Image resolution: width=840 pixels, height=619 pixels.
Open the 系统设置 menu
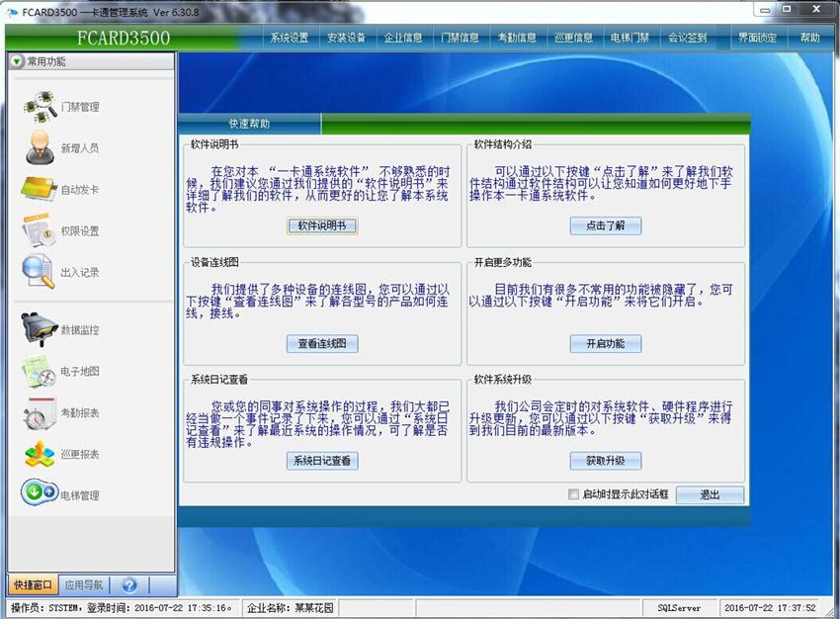[x=290, y=38]
